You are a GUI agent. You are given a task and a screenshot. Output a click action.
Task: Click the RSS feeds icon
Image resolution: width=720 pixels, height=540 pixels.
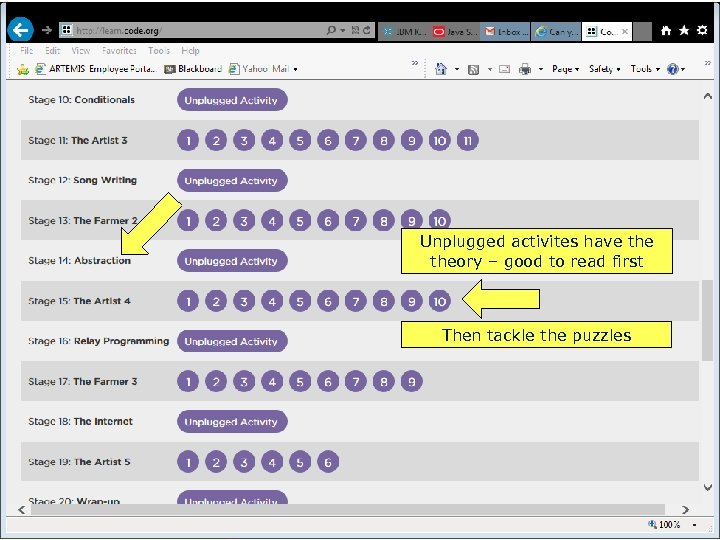click(473, 69)
